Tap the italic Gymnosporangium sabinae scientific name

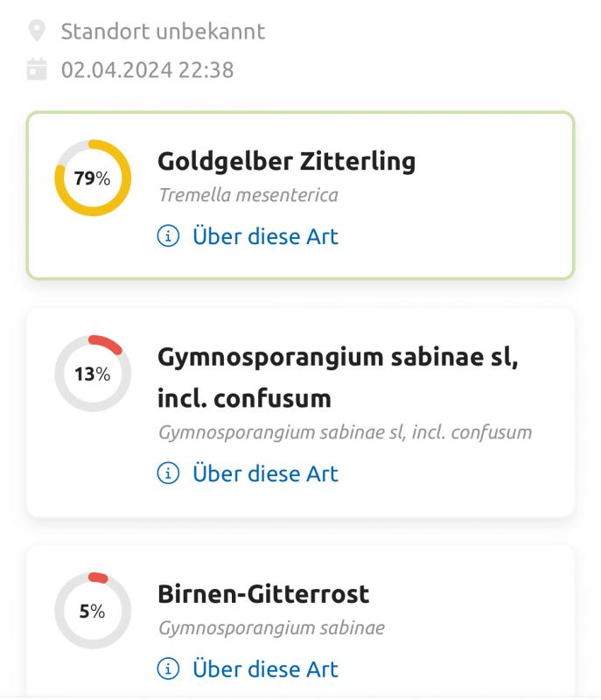[x=271, y=627]
